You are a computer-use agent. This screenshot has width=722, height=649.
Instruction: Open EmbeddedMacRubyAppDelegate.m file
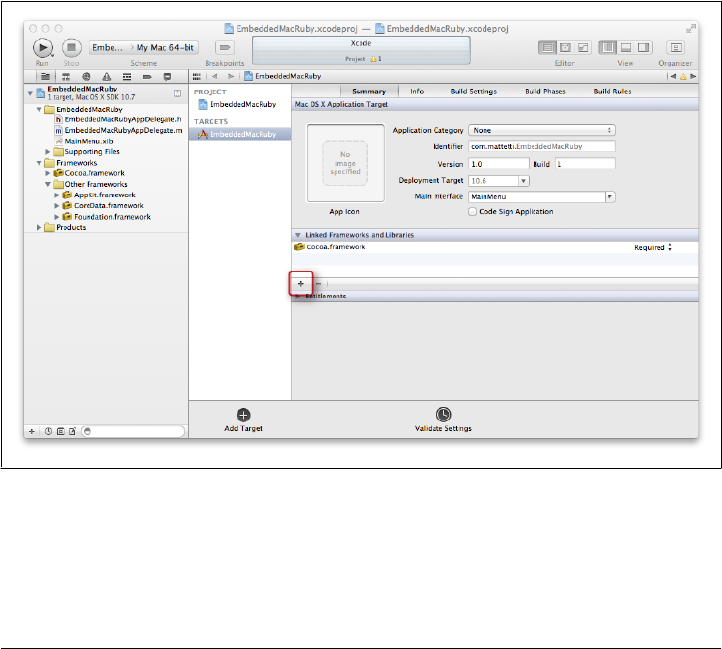point(118,130)
